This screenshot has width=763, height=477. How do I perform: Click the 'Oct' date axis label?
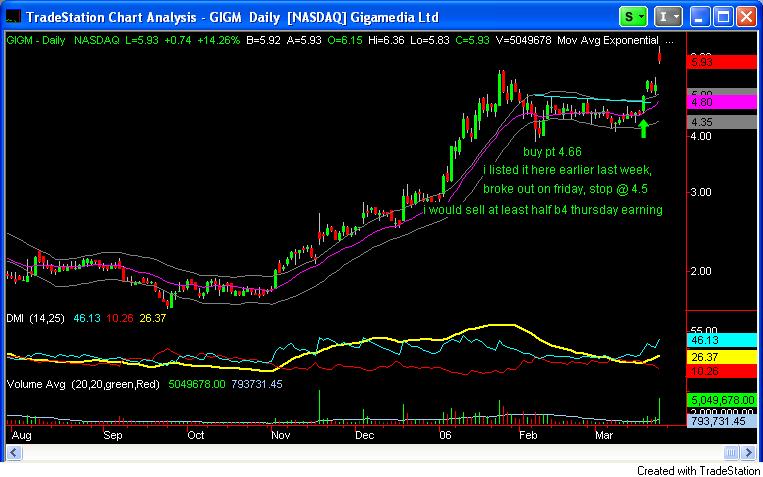pos(196,435)
